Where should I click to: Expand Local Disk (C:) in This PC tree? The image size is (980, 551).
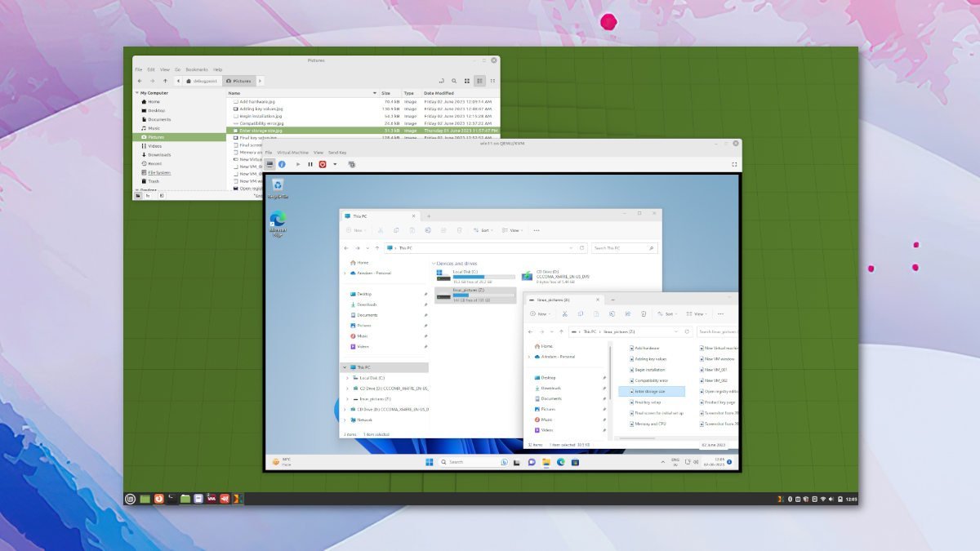[x=348, y=378]
